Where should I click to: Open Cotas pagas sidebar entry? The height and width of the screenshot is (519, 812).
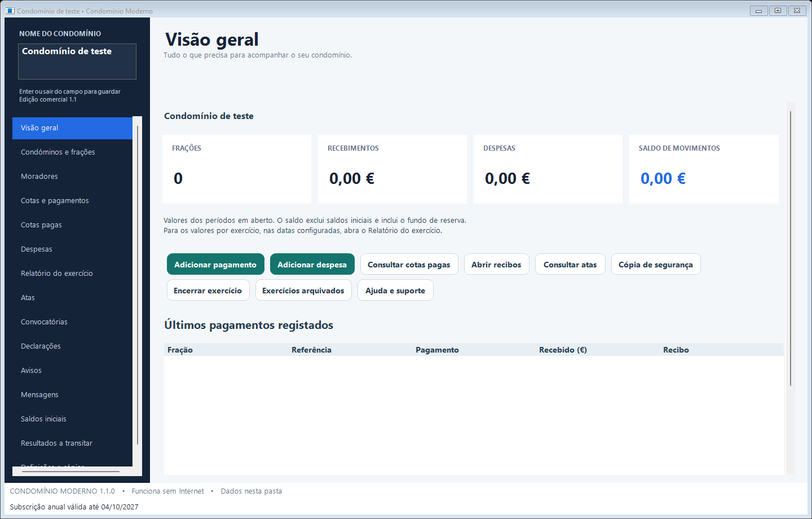(x=72, y=225)
